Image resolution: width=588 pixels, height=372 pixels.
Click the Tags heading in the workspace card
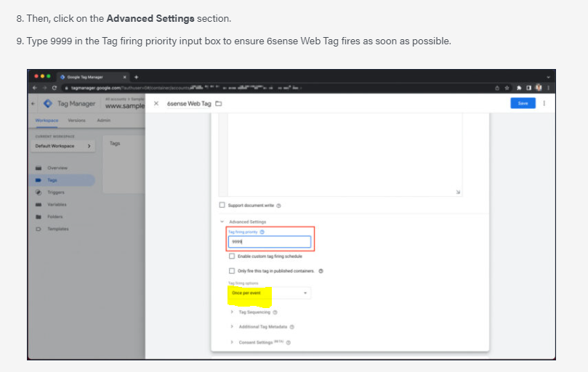(x=115, y=143)
